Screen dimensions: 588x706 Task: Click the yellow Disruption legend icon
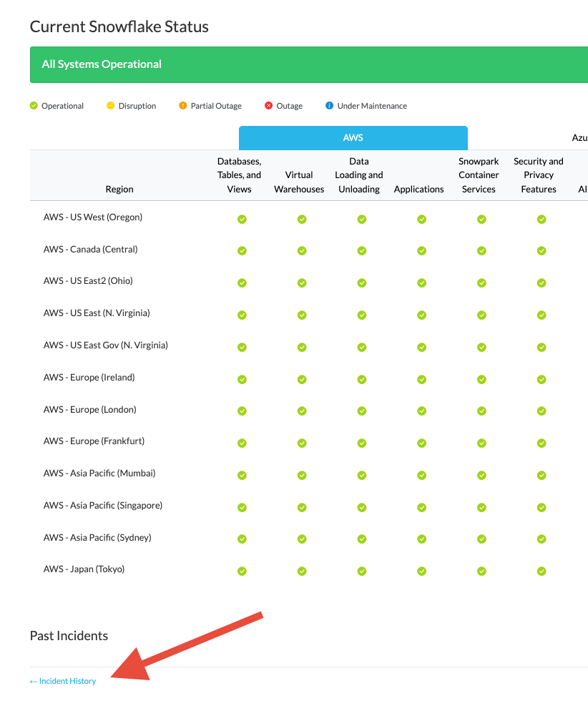click(x=110, y=105)
